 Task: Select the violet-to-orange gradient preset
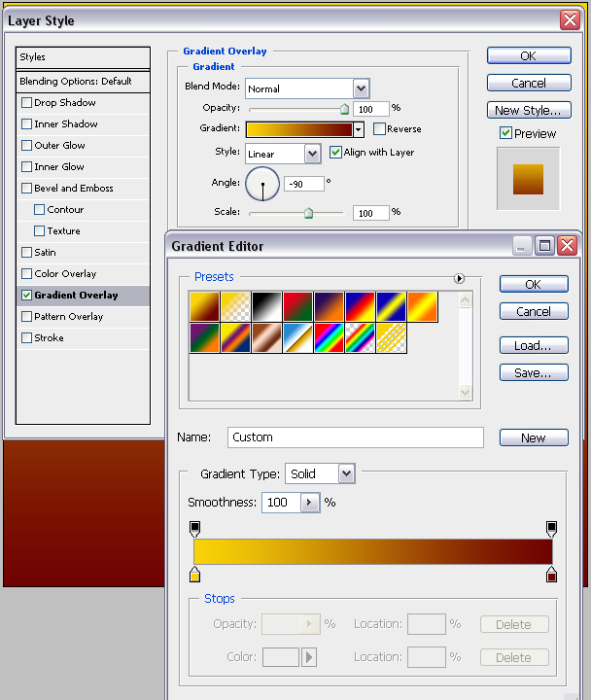click(x=329, y=306)
